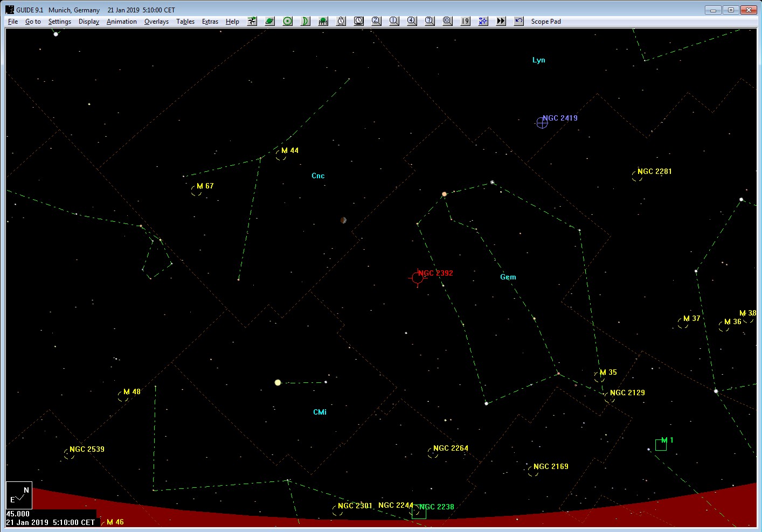Select open cluster M 35
The image size is (762, 532).
pos(599,377)
